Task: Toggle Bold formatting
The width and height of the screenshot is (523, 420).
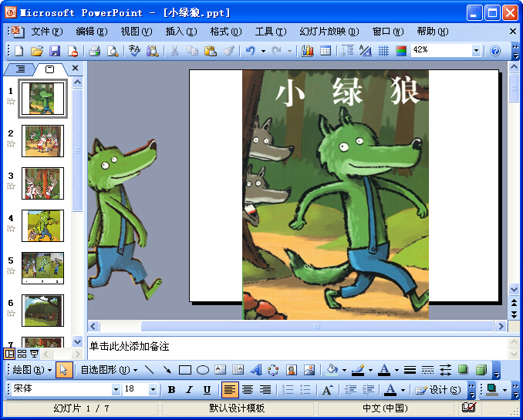Action: tap(172, 390)
